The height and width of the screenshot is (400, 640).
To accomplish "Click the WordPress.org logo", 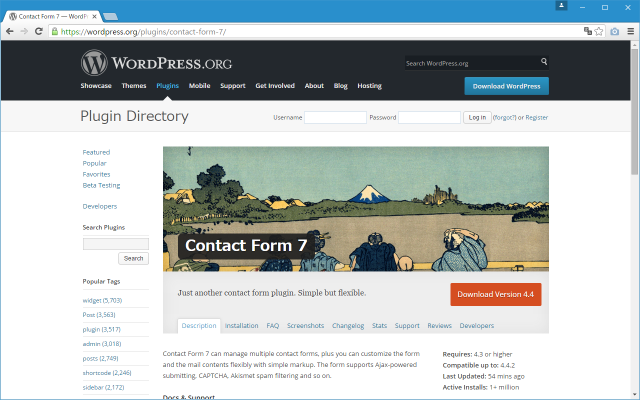I will pyautogui.click(x=156, y=63).
